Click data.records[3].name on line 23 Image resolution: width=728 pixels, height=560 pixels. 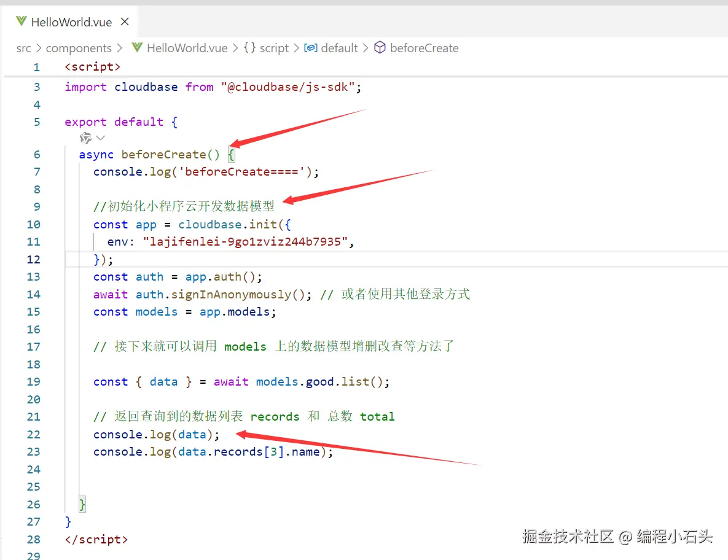pos(249,452)
